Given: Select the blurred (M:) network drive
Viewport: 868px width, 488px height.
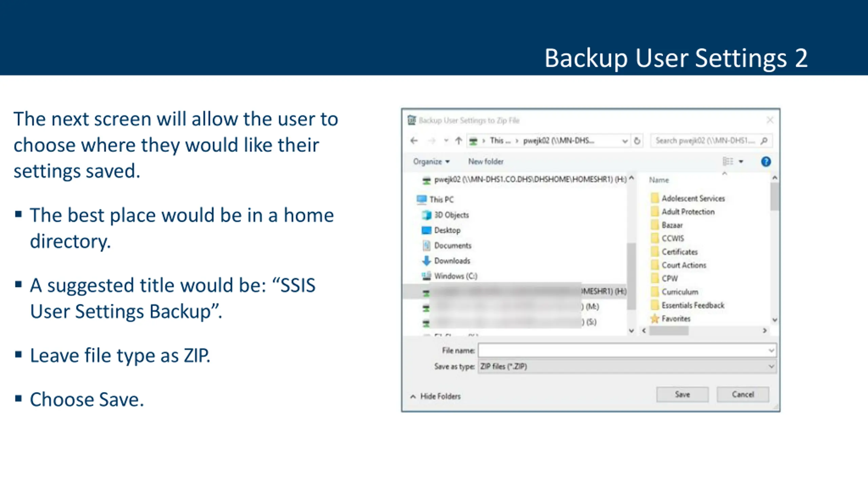Looking at the screenshot, I should tap(511, 307).
